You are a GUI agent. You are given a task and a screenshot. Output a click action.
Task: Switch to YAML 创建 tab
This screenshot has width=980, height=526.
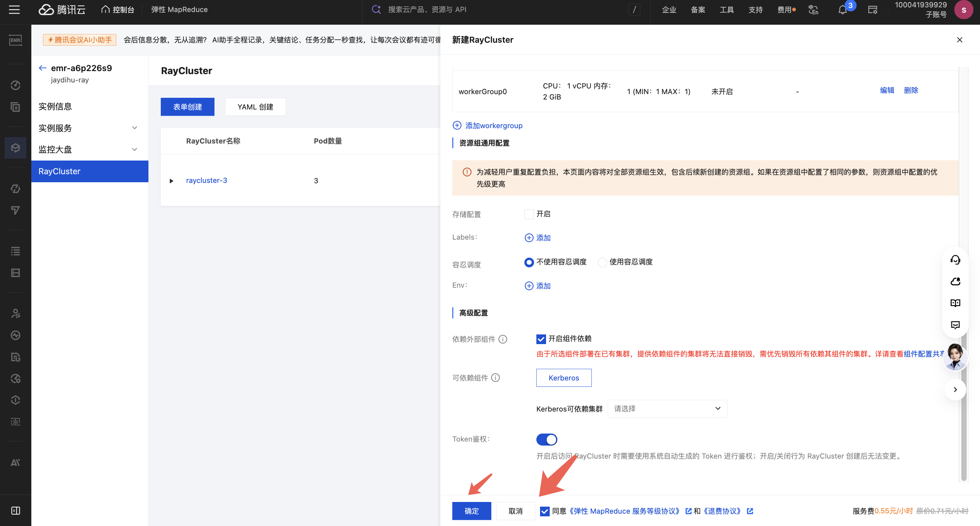tap(255, 107)
